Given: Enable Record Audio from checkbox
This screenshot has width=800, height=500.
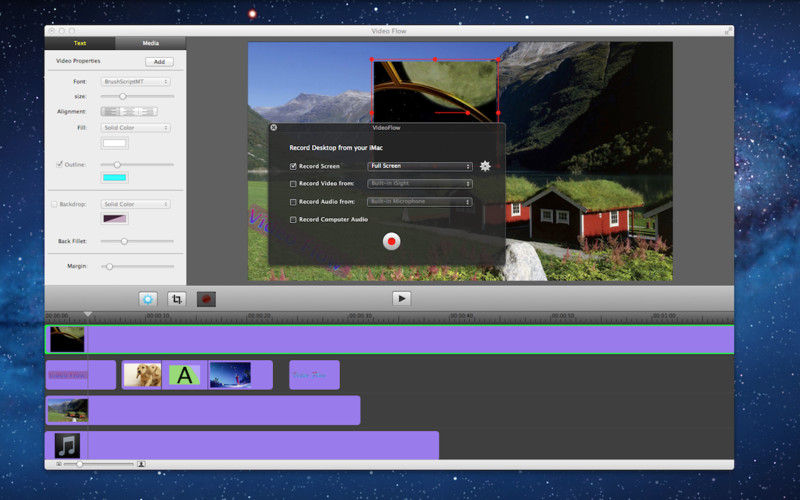Looking at the screenshot, I should tap(293, 202).
